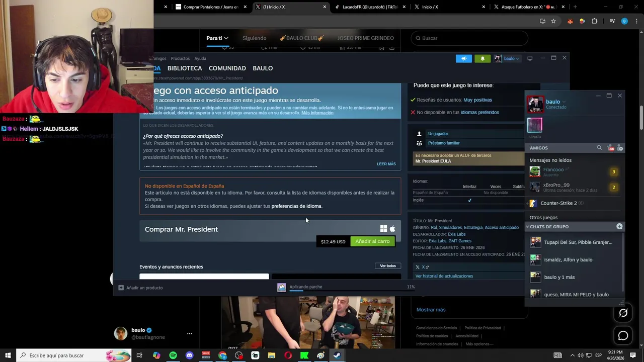
Task: Click Chrome profile avatar B
Action: click(624, 21)
